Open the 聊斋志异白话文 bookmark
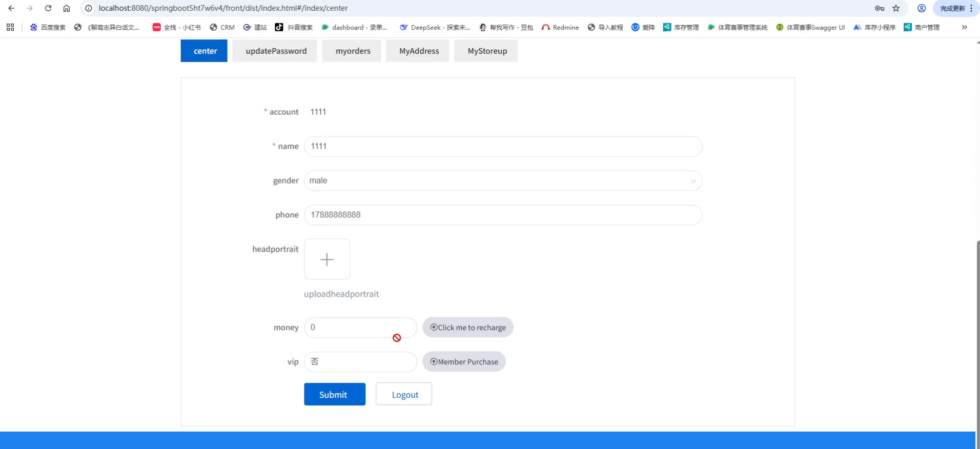980x449 pixels. click(x=107, y=27)
